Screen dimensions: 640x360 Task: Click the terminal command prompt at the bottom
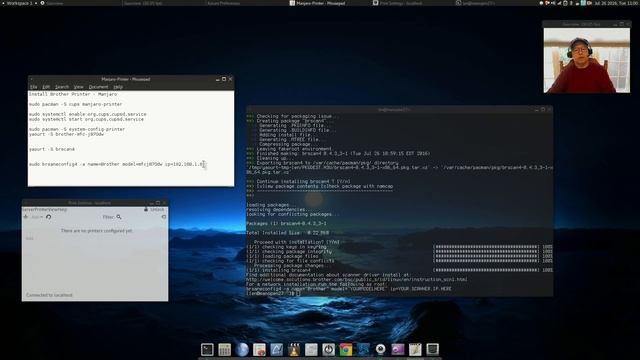coord(273,293)
